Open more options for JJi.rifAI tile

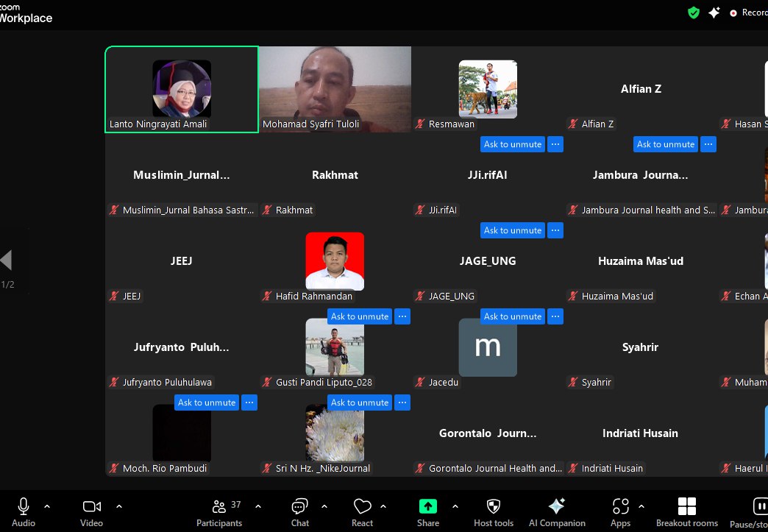click(555, 230)
